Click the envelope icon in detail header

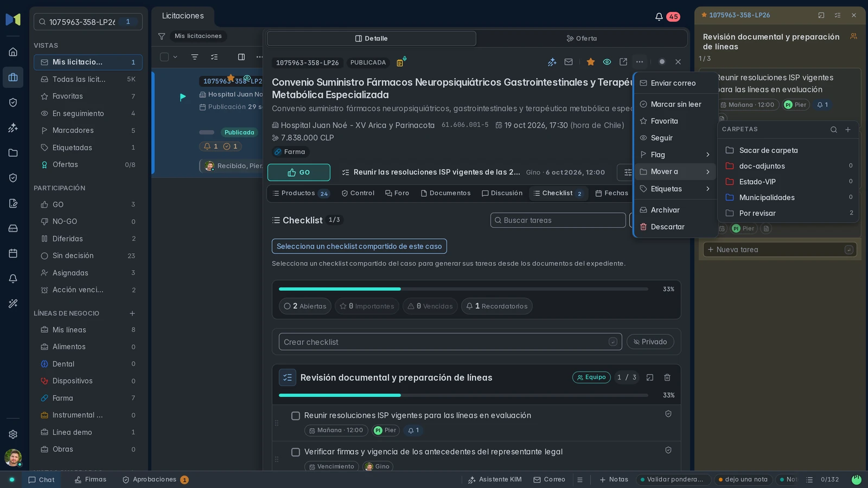569,62
